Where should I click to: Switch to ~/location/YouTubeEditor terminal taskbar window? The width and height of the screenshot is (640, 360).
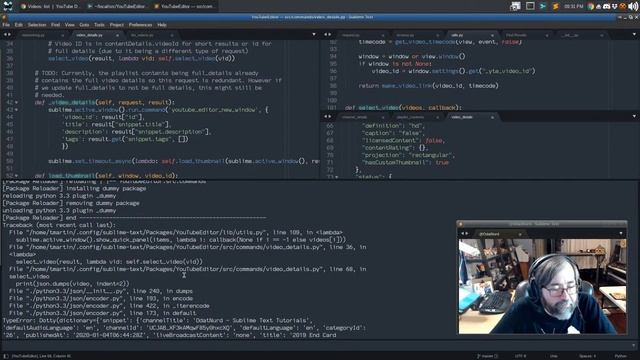coord(117,7)
